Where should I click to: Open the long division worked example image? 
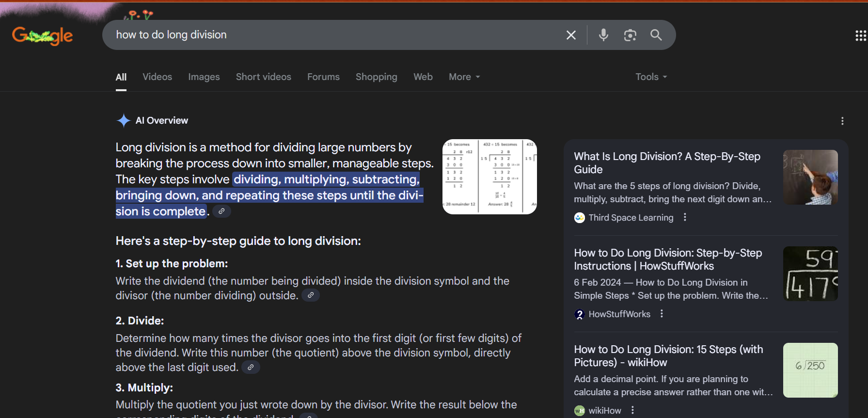489,177
